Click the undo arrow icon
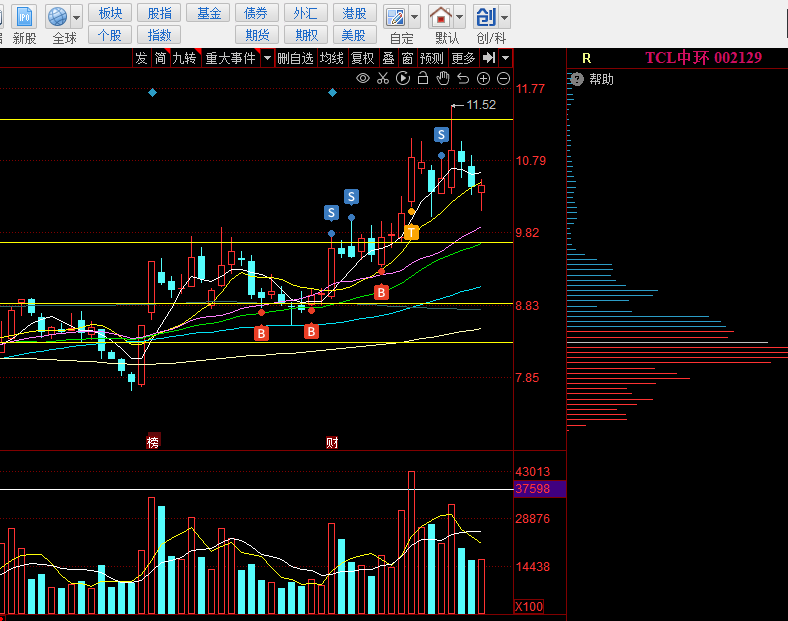Viewport: 788px width, 621px height. [x=463, y=78]
